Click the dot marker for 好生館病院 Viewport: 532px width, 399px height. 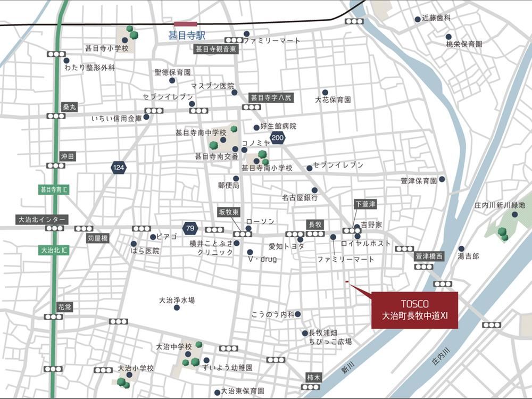256,128
